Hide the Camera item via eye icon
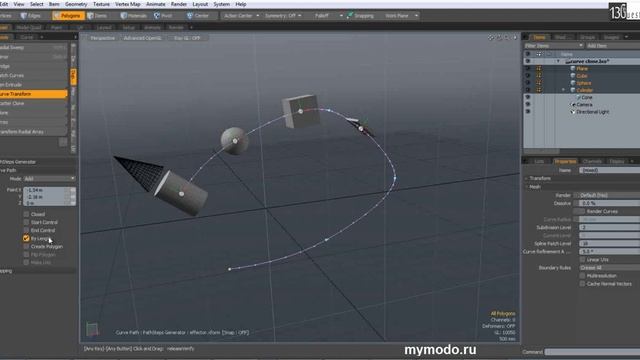 coord(528,104)
